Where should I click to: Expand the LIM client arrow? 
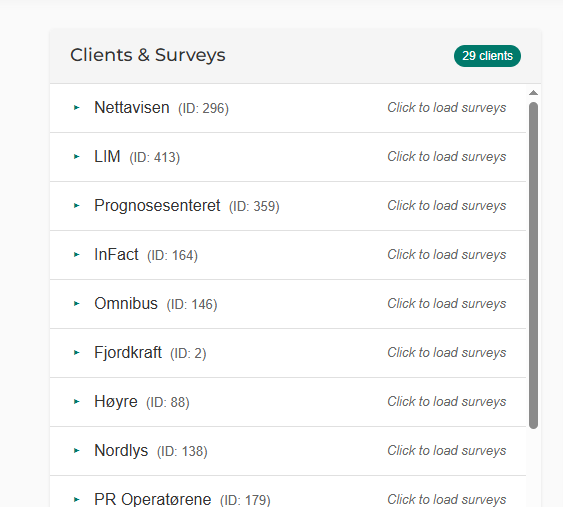[x=76, y=157]
